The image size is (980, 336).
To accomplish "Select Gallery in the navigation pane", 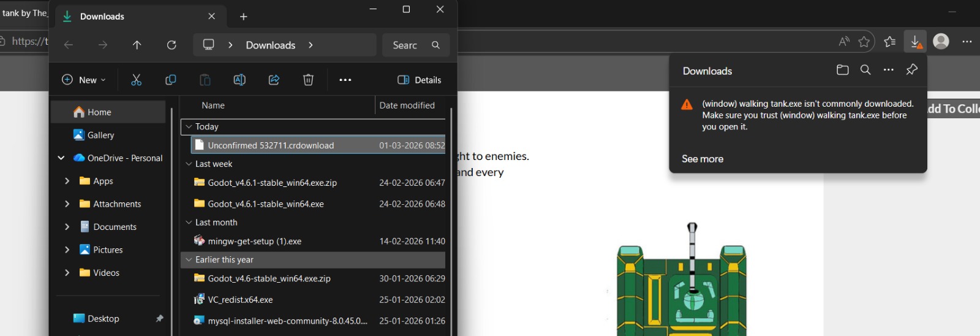I will coord(100,135).
